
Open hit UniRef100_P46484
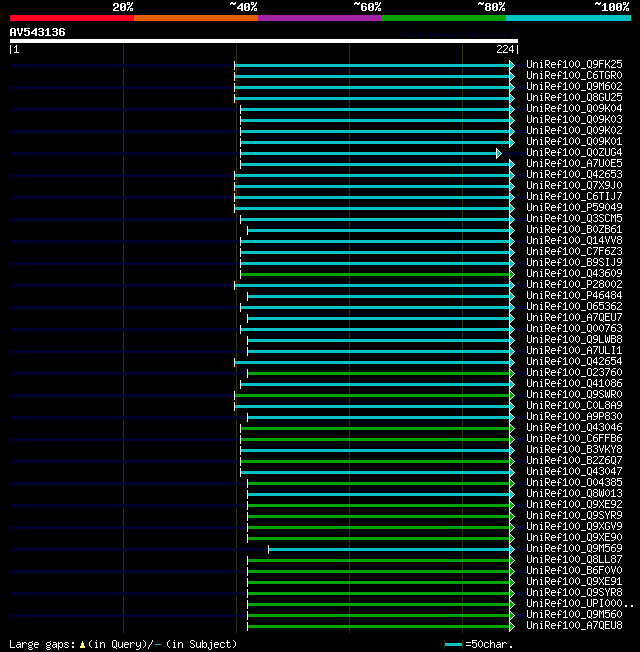[574, 296]
